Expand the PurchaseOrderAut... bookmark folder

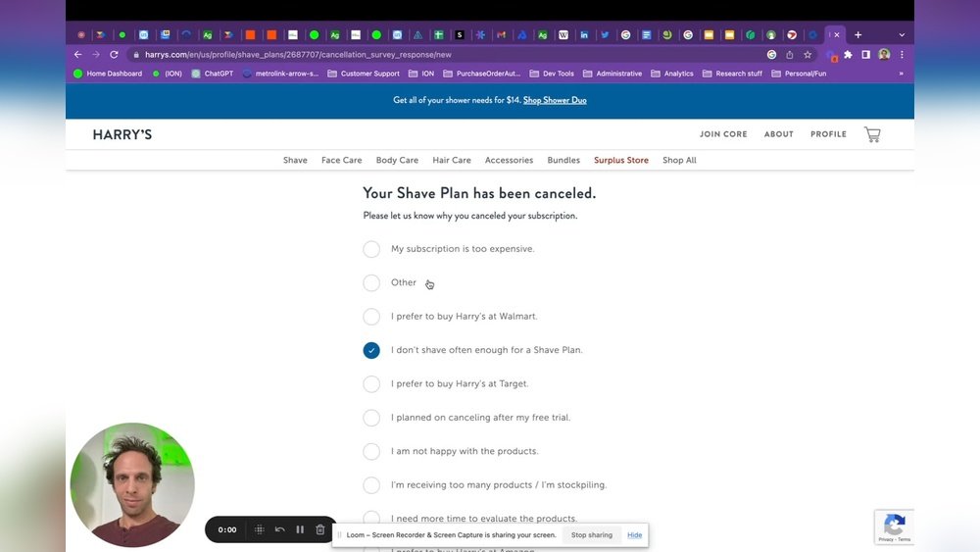pos(481,74)
